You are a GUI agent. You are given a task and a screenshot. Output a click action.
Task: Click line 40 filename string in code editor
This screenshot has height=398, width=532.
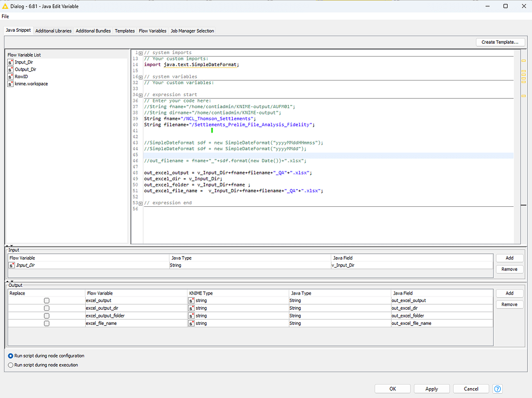click(x=251, y=125)
